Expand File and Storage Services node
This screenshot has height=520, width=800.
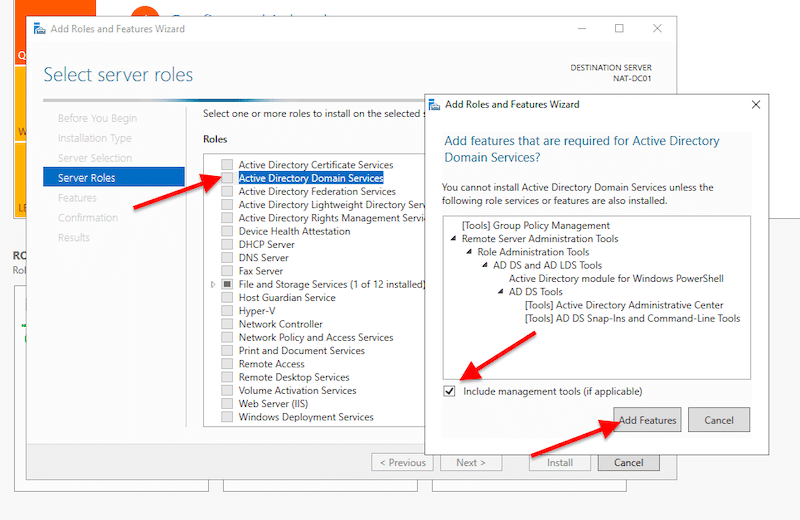(213, 284)
